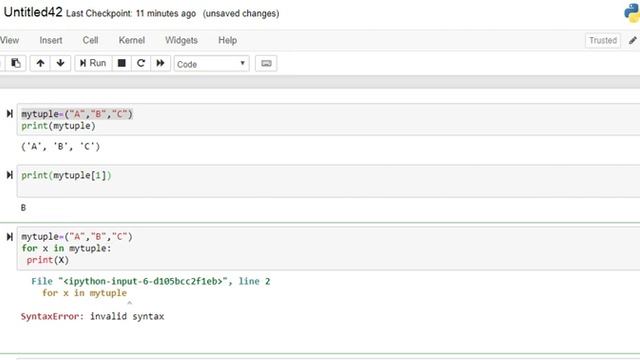Viewport: 640px width, 360px height.
Task: Open the command palette keyboard icon
Action: pos(266,64)
